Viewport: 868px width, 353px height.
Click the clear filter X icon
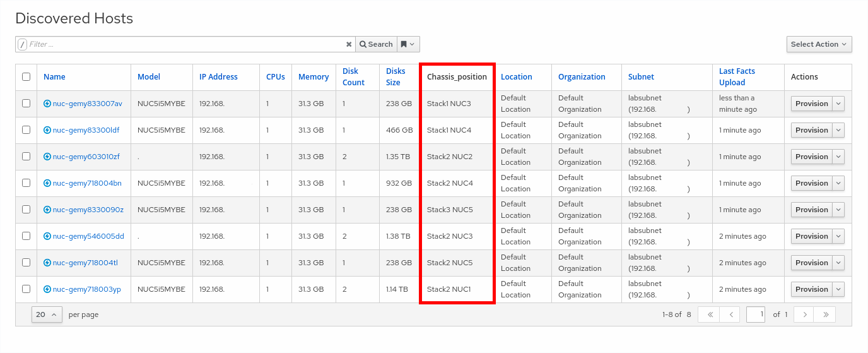[x=349, y=44]
